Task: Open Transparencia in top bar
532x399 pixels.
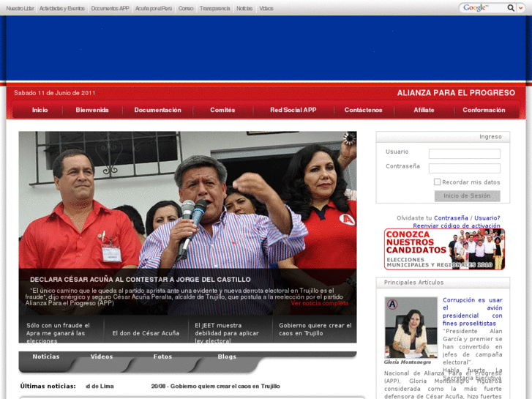Action: coord(214,9)
